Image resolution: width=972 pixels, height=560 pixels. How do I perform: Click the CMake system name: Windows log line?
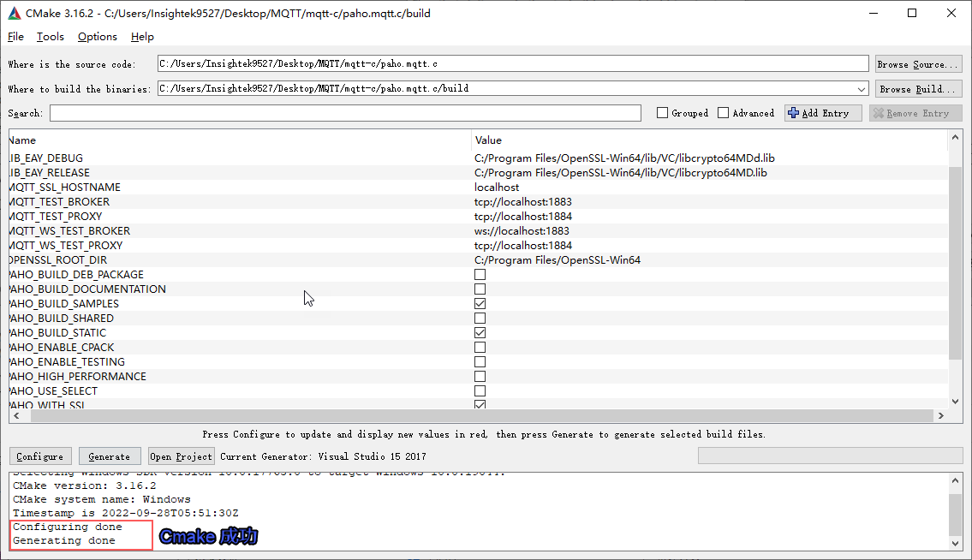pyautogui.click(x=102, y=499)
